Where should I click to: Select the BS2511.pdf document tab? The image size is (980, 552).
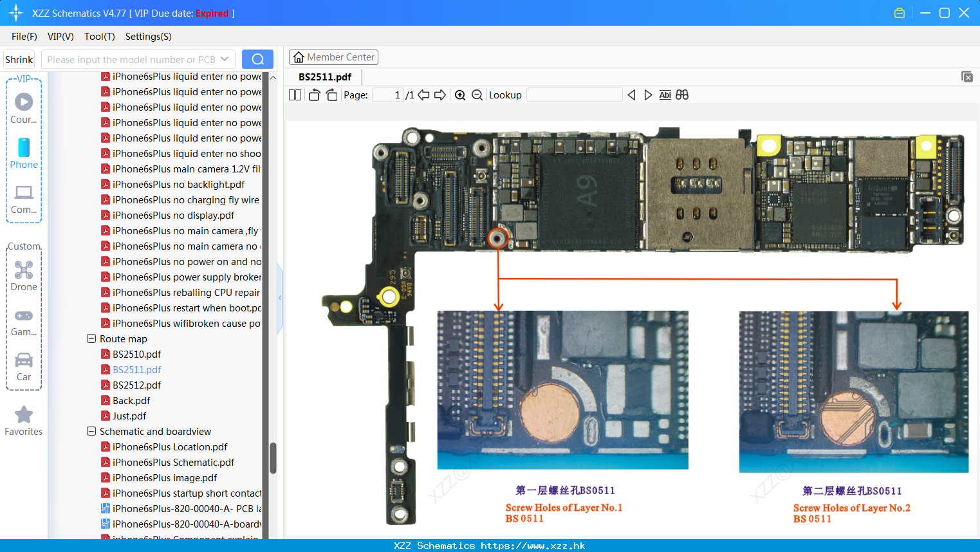(x=325, y=77)
